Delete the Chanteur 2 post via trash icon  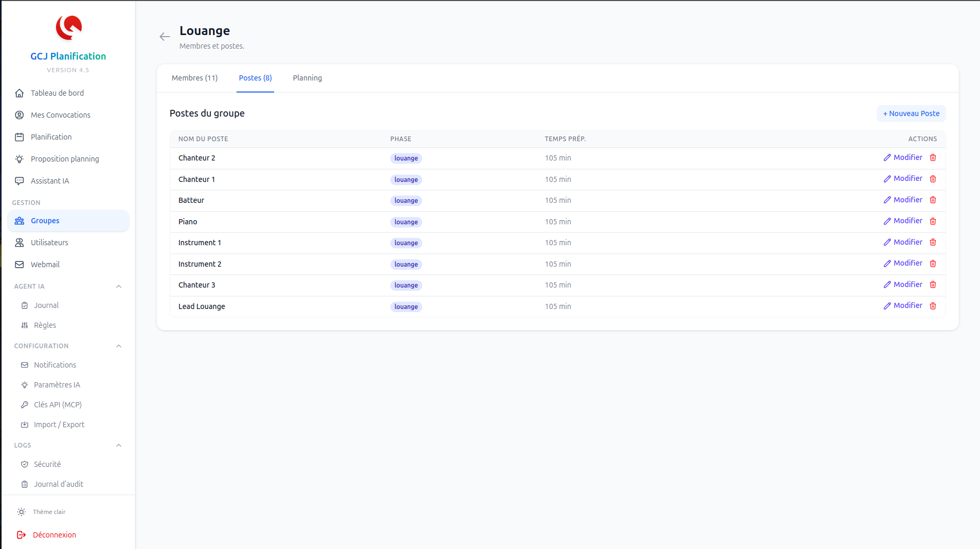[x=933, y=157]
